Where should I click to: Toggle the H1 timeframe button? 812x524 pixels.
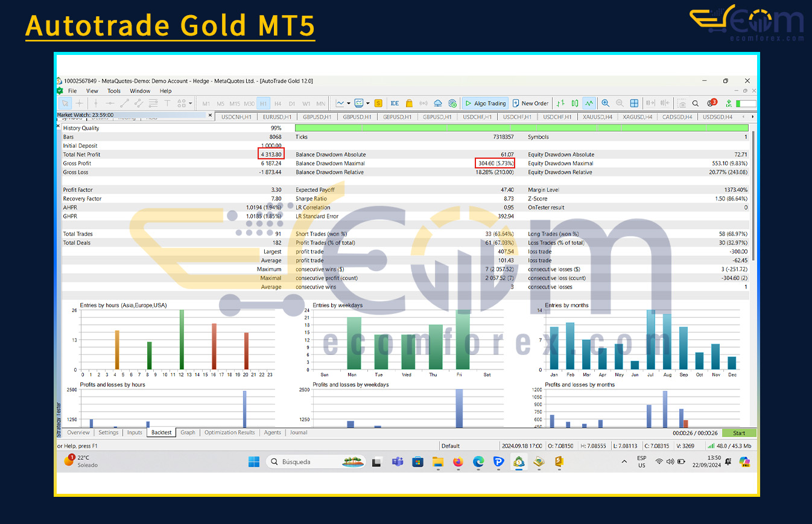(x=264, y=104)
